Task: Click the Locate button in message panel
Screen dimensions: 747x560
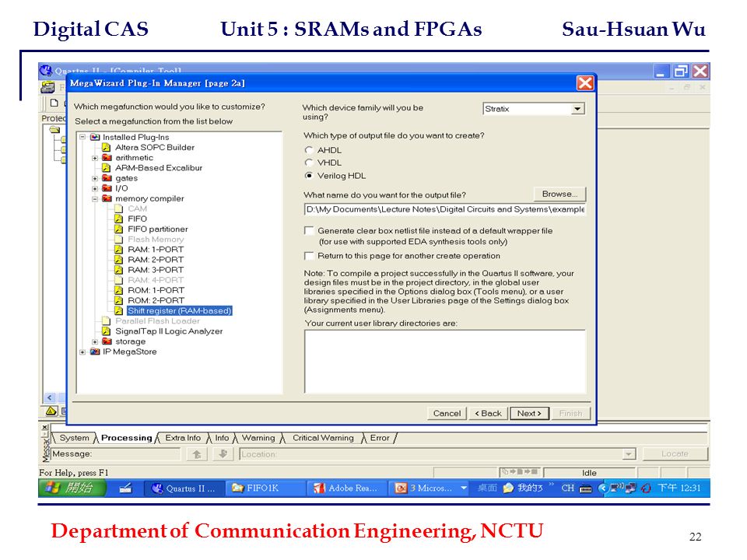Action: pyautogui.click(x=675, y=454)
